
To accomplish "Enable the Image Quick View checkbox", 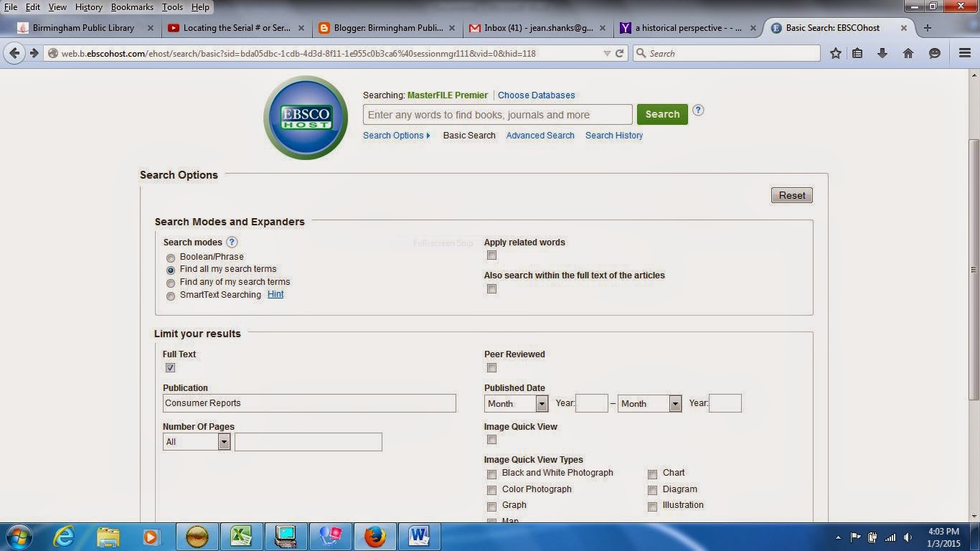I will click(x=491, y=440).
